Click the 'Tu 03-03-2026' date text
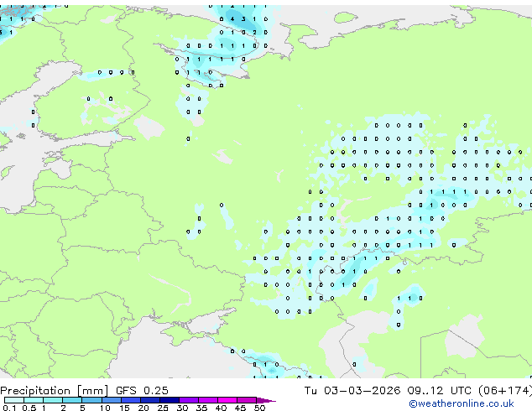The width and height of the screenshot is (532, 411). coord(352,390)
